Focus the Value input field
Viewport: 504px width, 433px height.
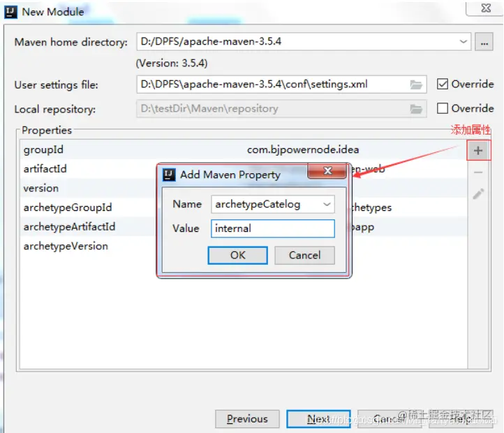click(x=272, y=229)
